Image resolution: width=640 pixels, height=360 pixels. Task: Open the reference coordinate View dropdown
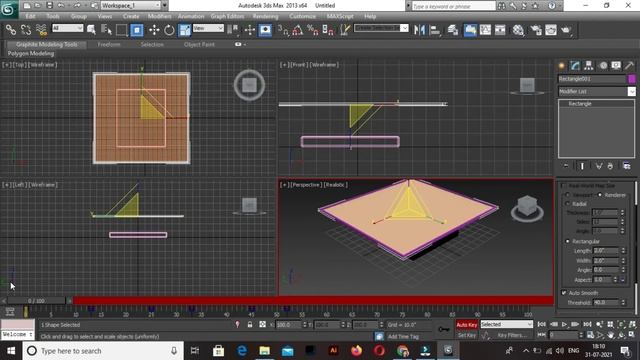(208, 28)
